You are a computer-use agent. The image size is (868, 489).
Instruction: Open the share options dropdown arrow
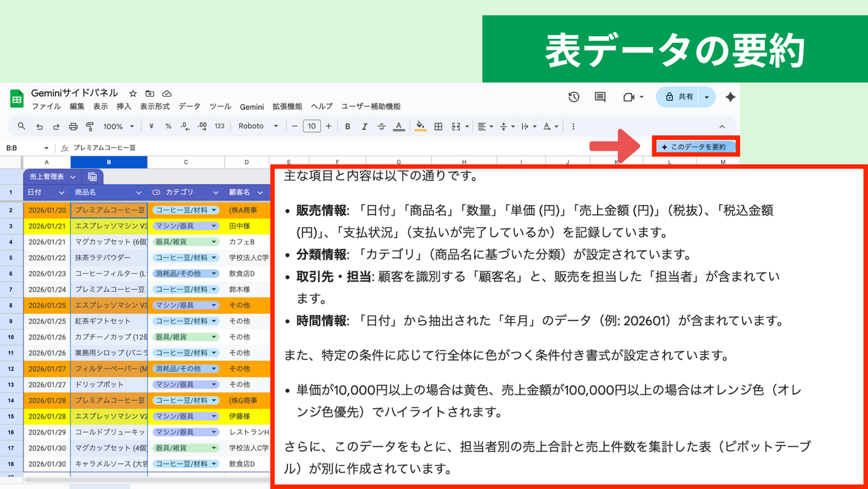[707, 97]
